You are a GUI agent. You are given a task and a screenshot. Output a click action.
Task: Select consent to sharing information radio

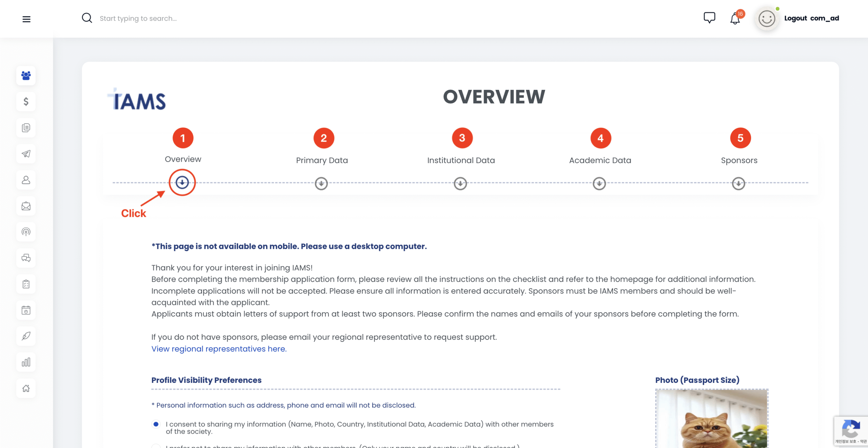point(156,424)
